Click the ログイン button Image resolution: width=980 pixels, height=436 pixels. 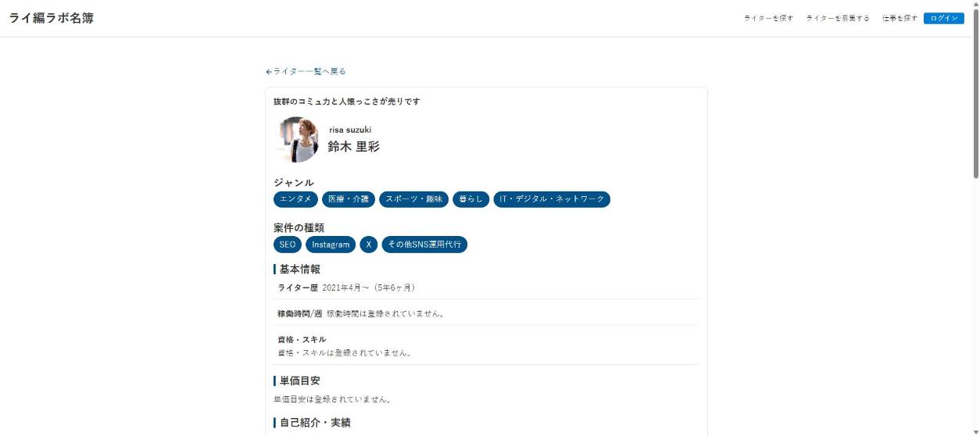(x=943, y=18)
